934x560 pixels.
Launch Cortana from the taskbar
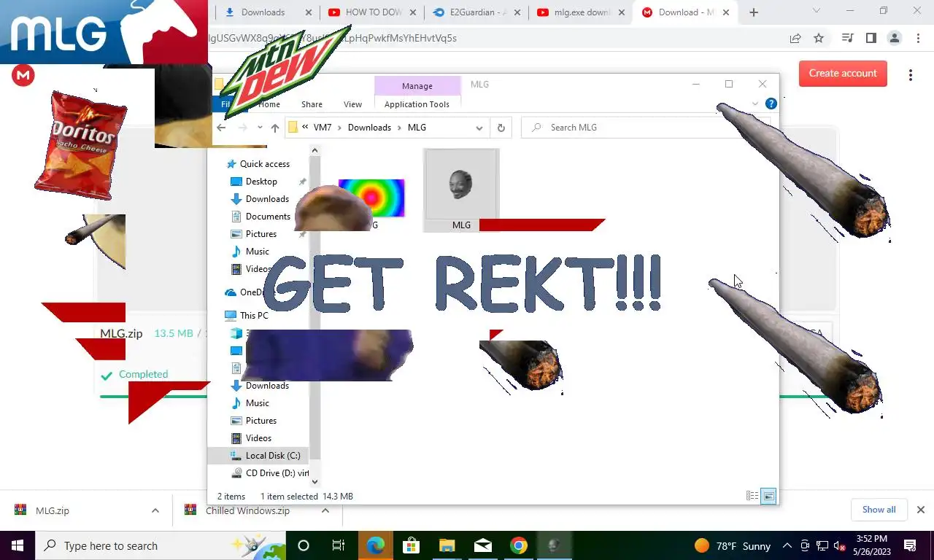(x=304, y=545)
